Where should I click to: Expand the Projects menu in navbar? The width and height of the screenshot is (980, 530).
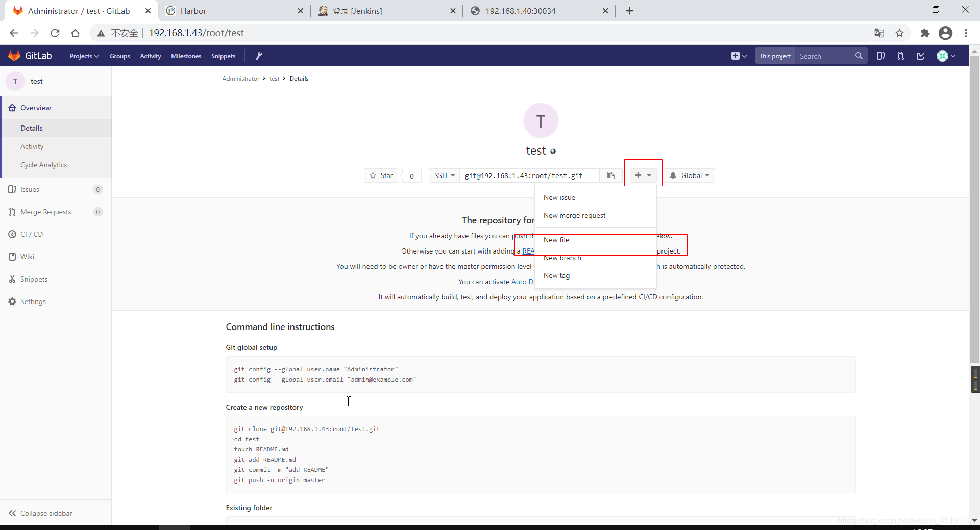[84, 56]
